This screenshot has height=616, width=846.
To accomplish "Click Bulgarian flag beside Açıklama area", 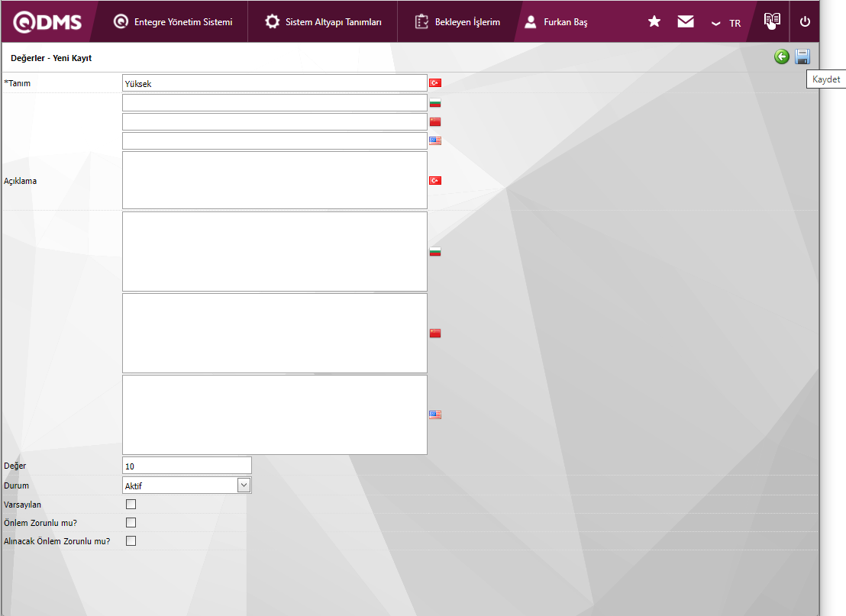I will coord(435,251).
